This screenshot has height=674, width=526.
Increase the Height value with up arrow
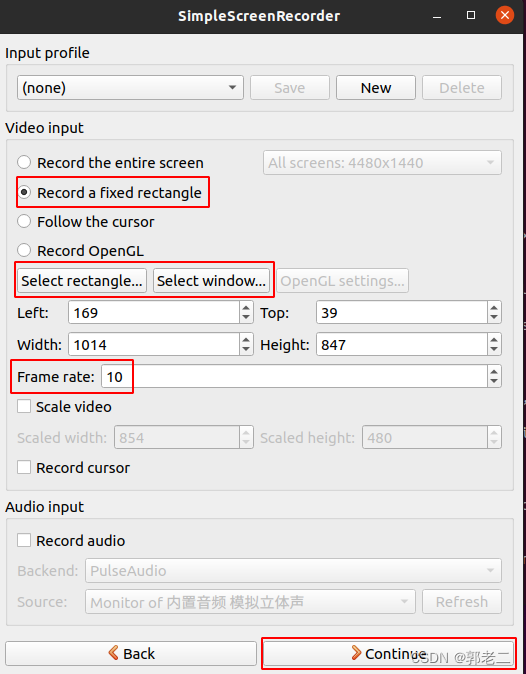click(x=494, y=339)
